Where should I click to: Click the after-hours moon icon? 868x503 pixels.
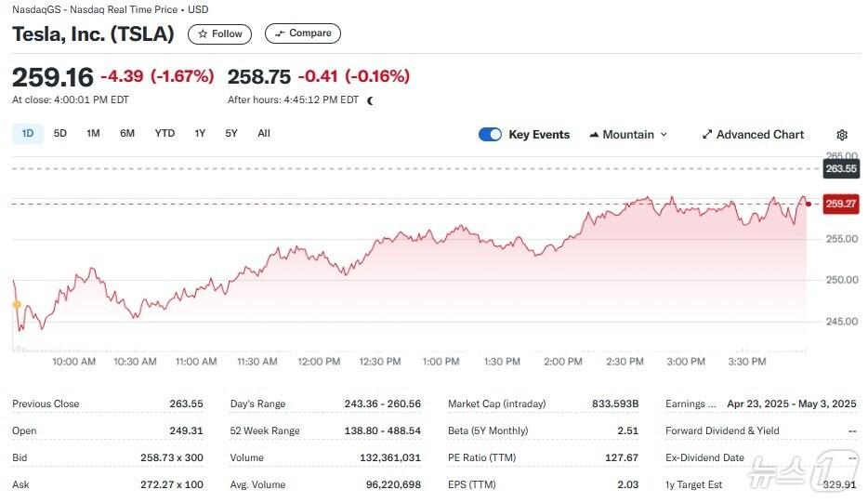[370, 100]
